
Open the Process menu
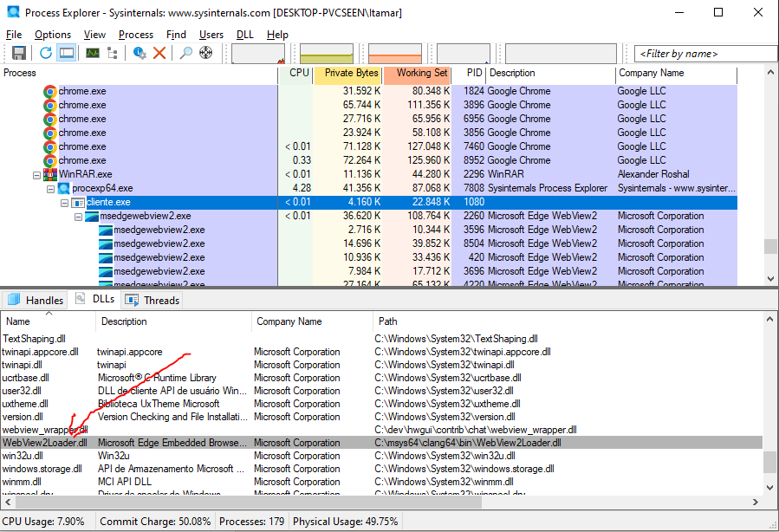(136, 35)
